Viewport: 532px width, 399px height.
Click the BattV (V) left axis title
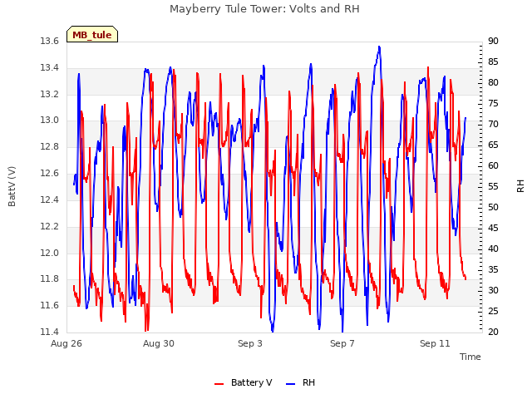[x=12, y=186]
